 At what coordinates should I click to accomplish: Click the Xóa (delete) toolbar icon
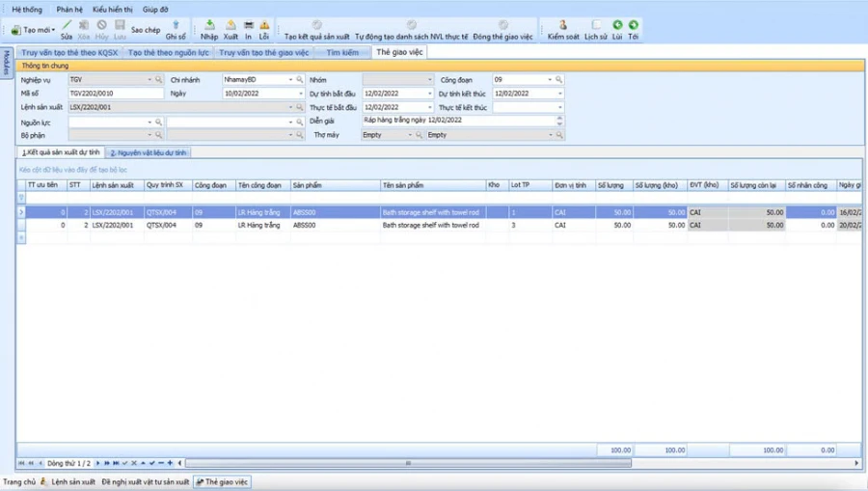(x=84, y=25)
